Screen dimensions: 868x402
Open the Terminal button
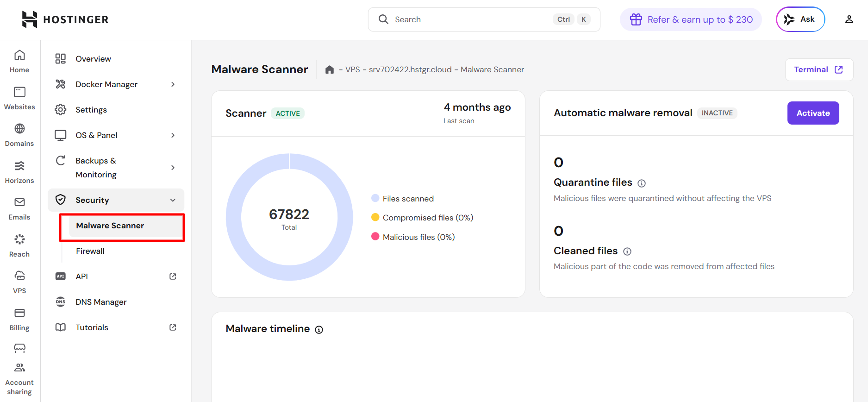819,69
